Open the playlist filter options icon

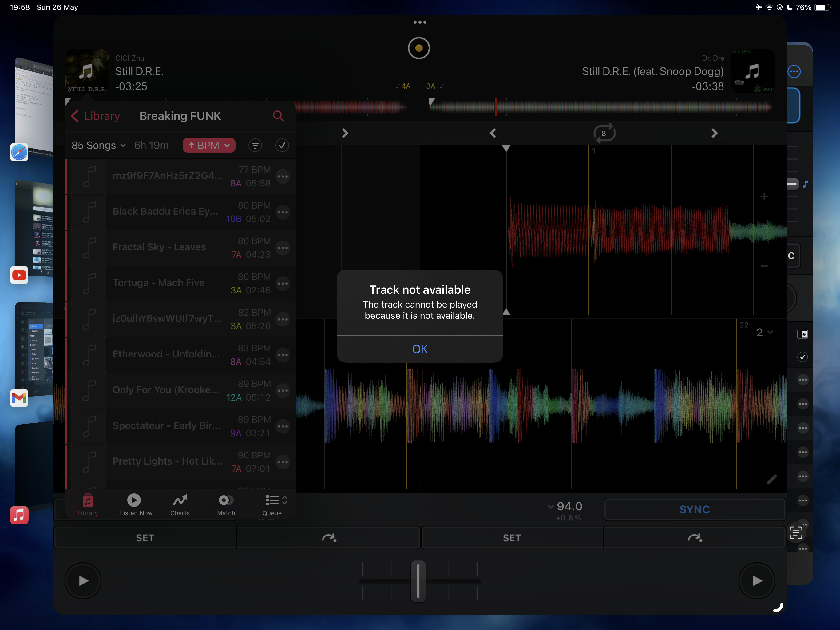(x=255, y=145)
